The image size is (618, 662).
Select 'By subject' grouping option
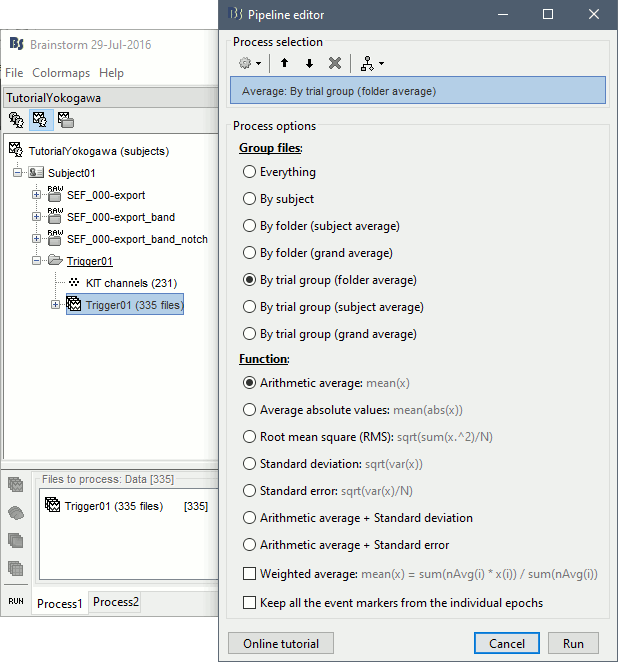(249, 199)
